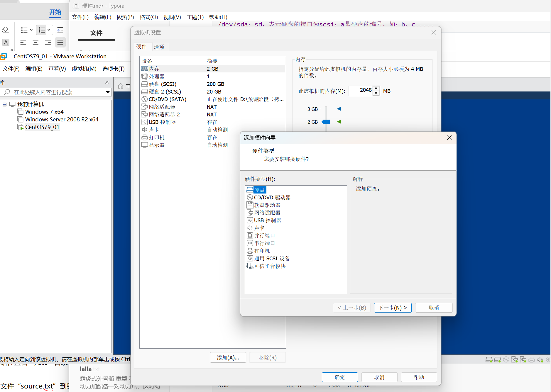Increase memory with the spinner up arrow
Image resolution: width=551 pixels, height=392 pixels.
tap(376, 88)
